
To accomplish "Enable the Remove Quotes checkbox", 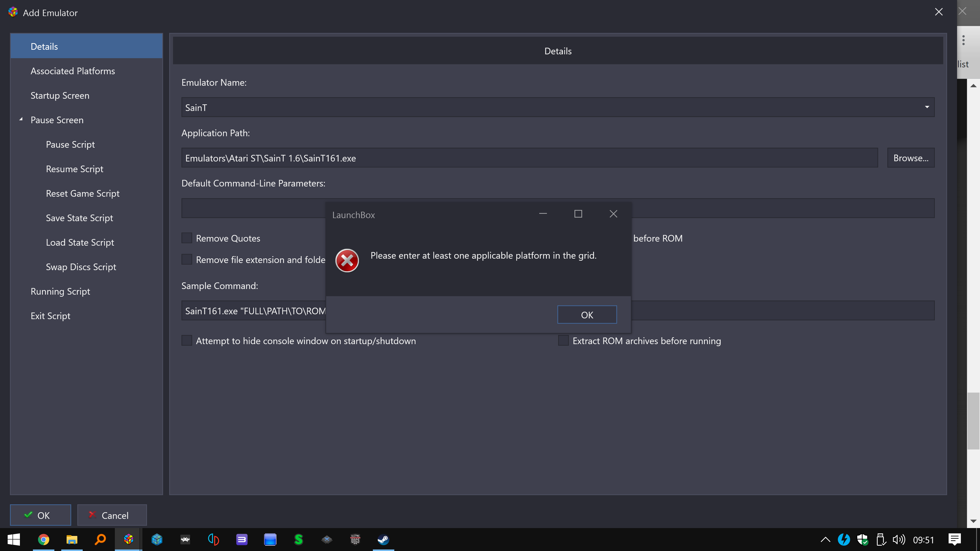I will pyautogui.click(x=187, y=238).
